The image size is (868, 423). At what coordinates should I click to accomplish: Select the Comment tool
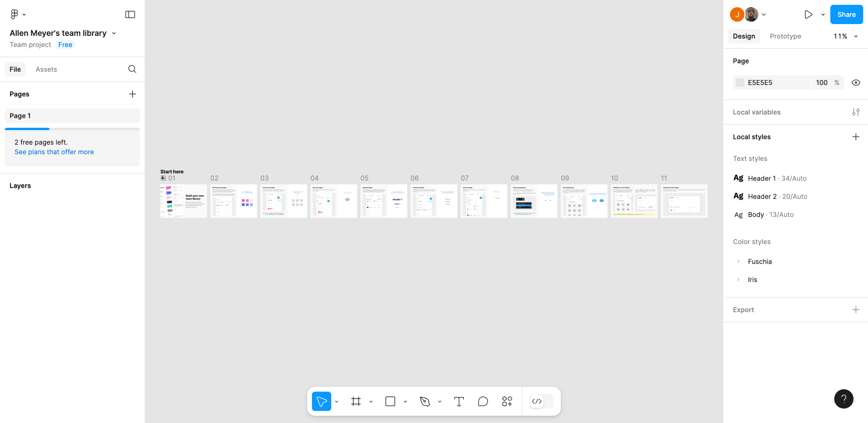click(x=483, y=401)
